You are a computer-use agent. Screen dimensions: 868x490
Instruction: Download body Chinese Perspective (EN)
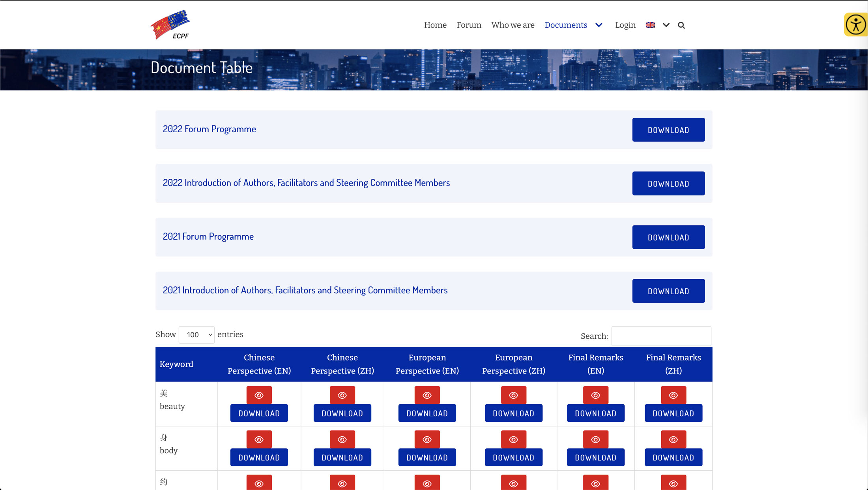coord(259,457)
